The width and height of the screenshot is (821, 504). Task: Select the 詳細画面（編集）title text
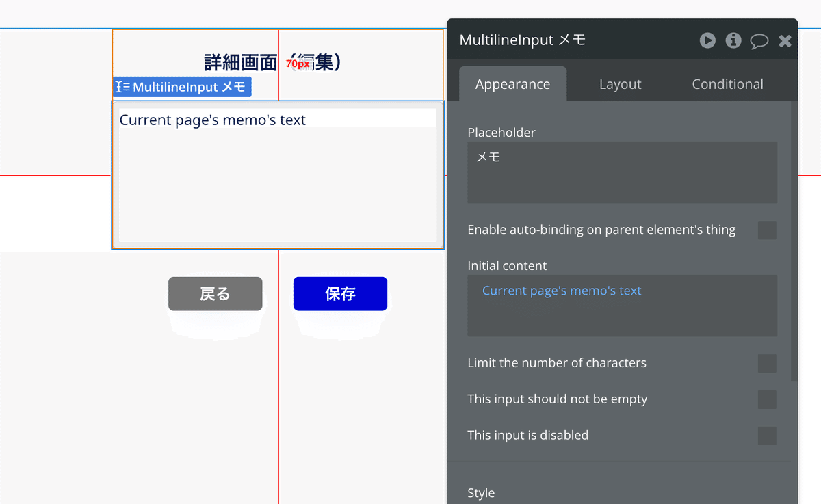(x=274, y=62)
